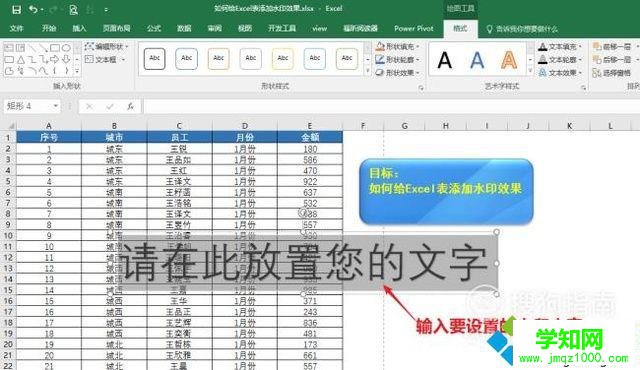Select column K header

point(569,126)
